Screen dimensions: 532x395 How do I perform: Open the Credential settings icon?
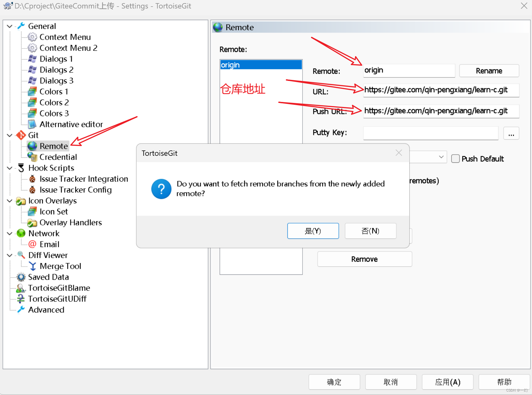click(32, 157)
